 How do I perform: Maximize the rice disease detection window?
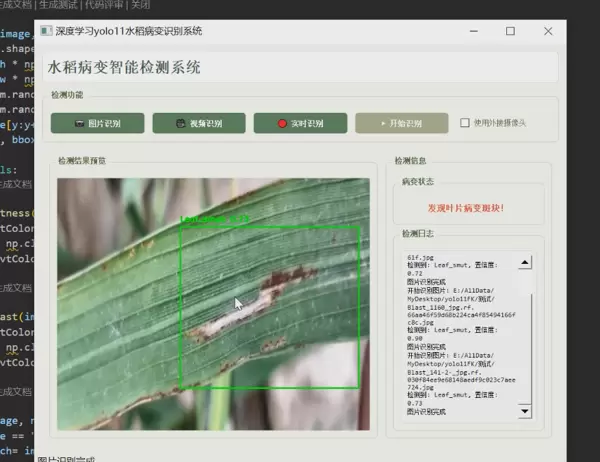(510, 31)
